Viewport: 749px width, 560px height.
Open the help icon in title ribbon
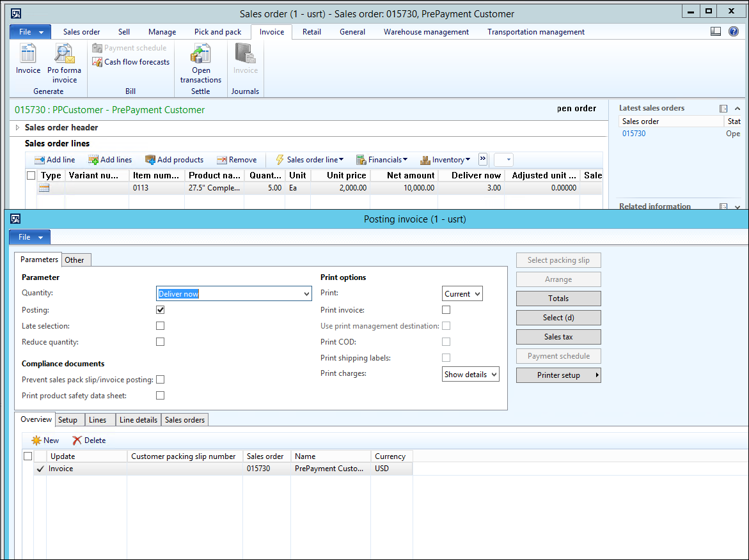click(734, 31)
